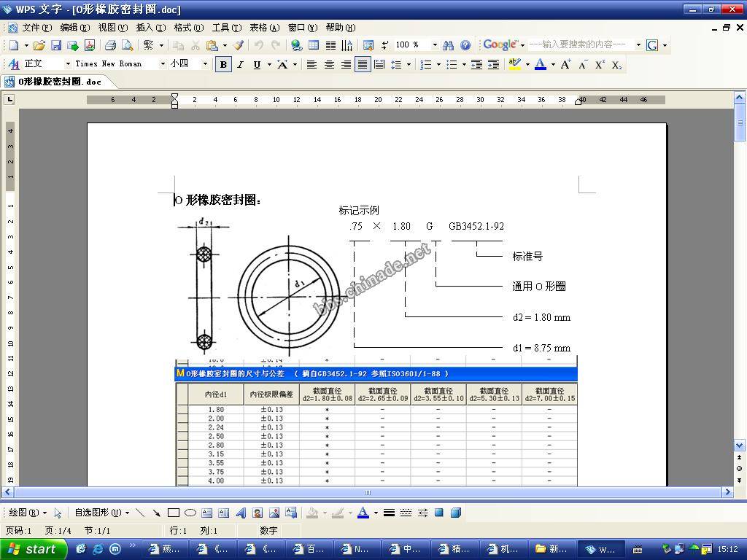Decrease font size with A- button
This screenshot has height=560, width=747.
coord(583,65)
